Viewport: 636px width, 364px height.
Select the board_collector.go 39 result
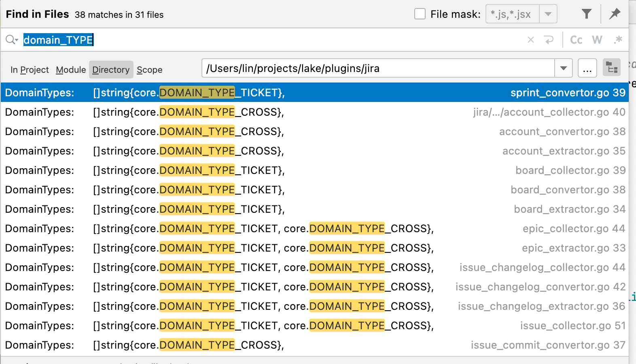coord(315,170)
